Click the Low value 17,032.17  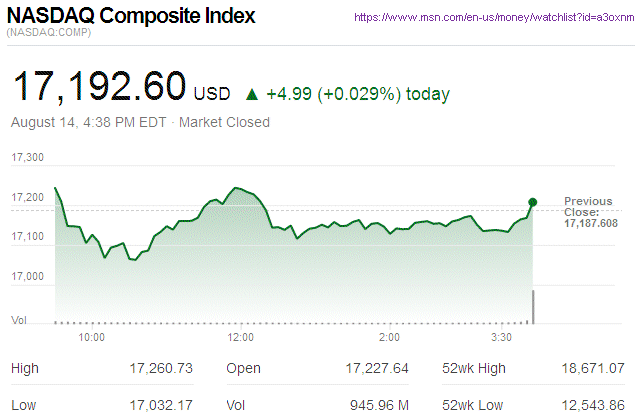[161, 404]
